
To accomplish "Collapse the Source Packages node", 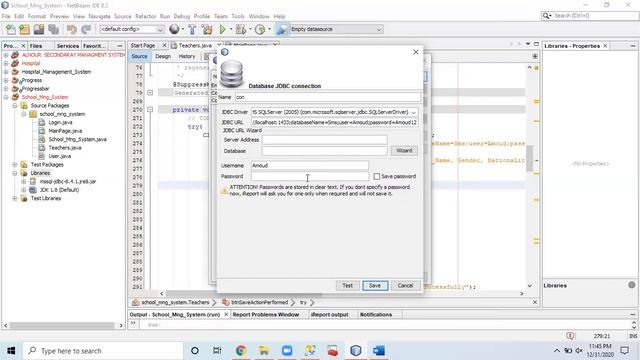I will [15, 106].
